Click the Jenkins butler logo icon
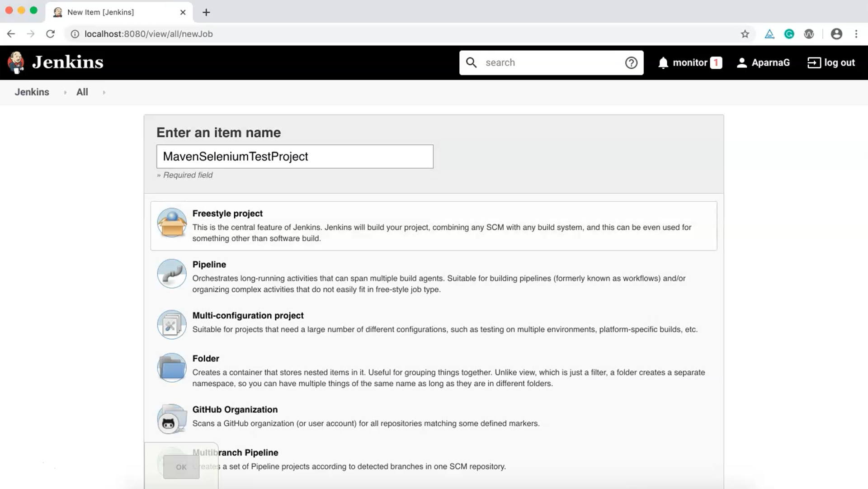 tap(16, 62)
